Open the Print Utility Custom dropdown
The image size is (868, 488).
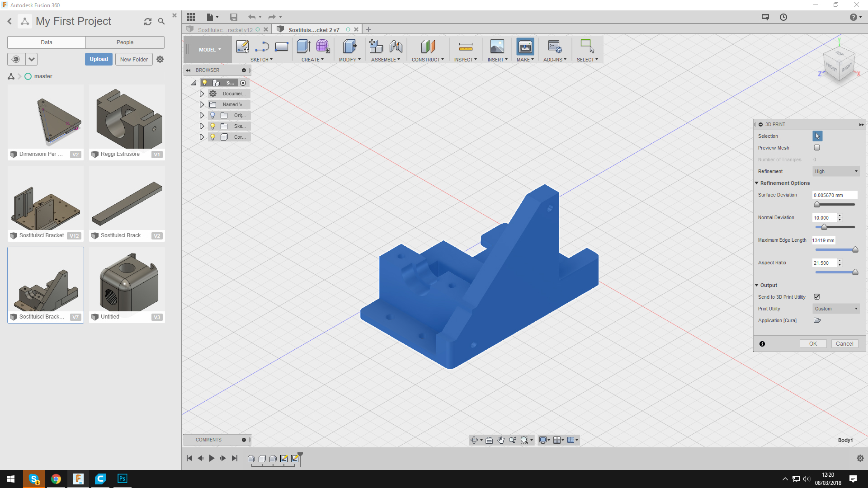tap(836, 309)
